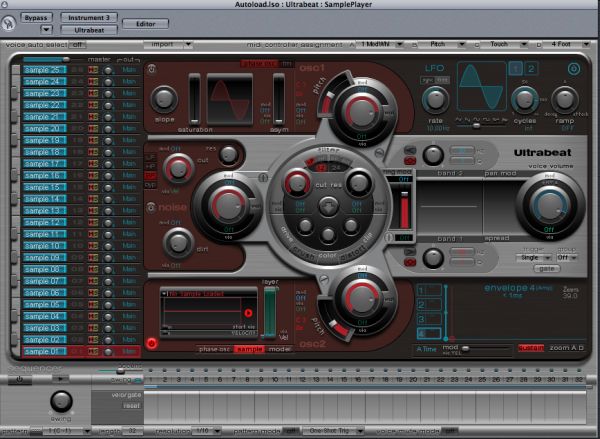
Task: Mute sample 10 voice
Action: [x=91, y=246]
